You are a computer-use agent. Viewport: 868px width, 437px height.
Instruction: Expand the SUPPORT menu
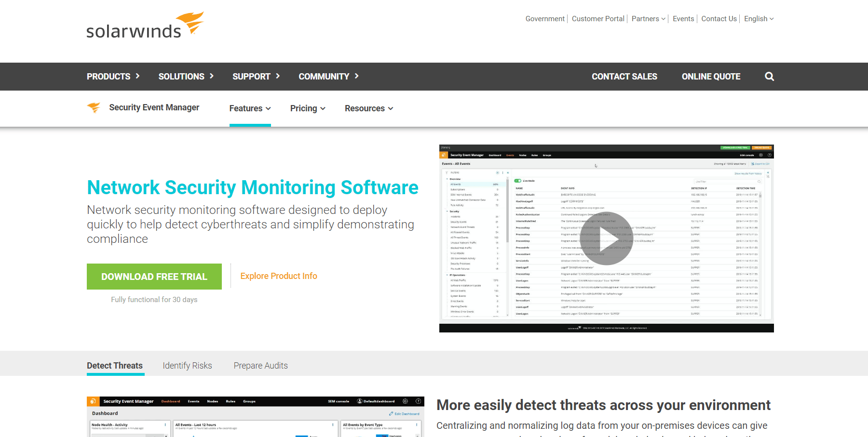[256, 77]
